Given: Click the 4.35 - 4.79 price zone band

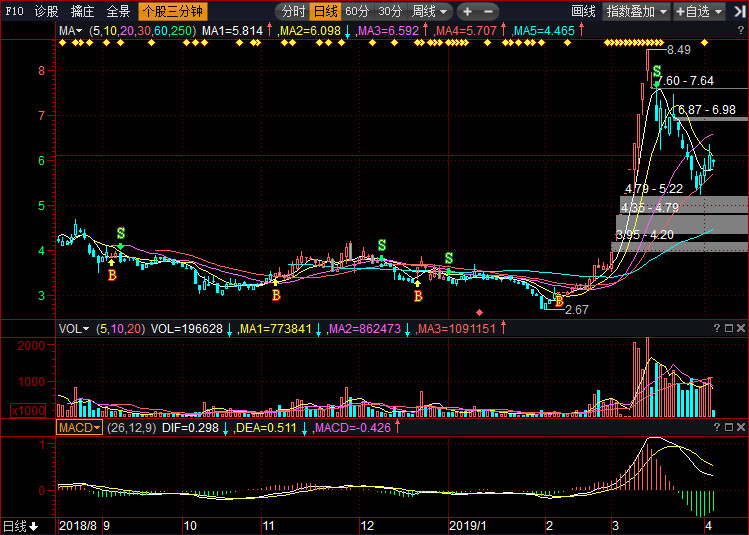Looking at the screenshot, I should point(682,207).
